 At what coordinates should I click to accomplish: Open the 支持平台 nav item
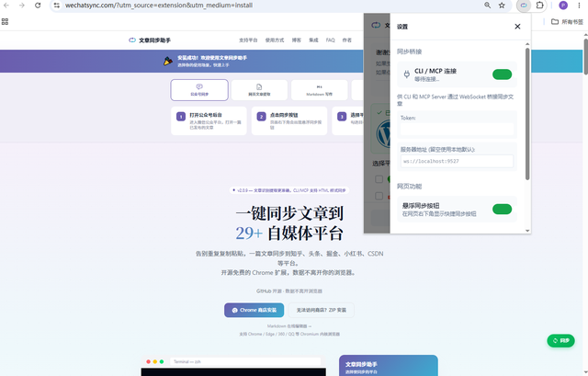pyautogui.click(x=248, y=40)
